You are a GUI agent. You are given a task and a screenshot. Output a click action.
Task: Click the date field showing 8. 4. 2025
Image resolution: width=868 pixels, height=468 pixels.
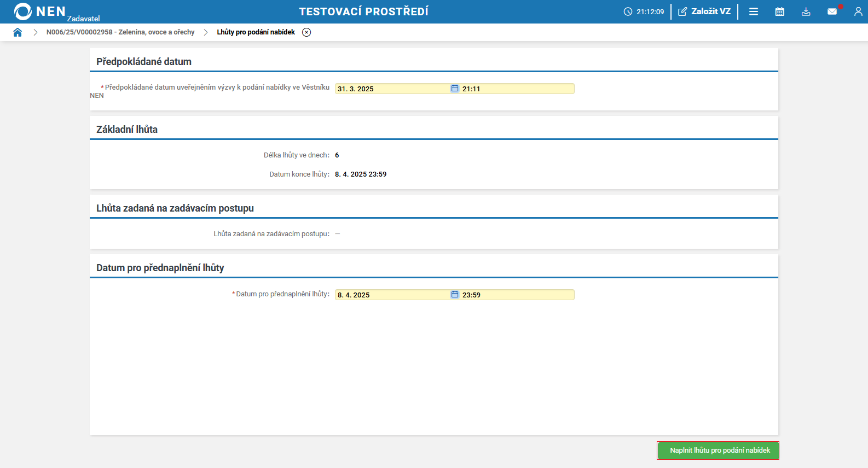391,295
